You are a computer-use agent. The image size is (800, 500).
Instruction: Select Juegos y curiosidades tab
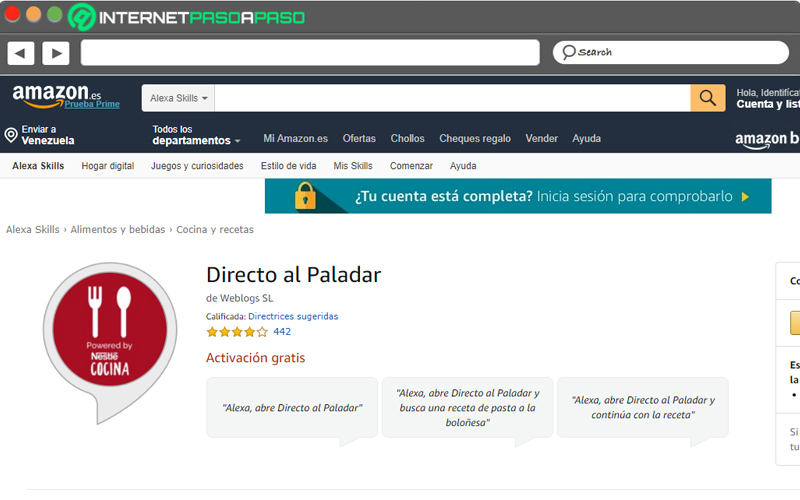coord(197,166)
